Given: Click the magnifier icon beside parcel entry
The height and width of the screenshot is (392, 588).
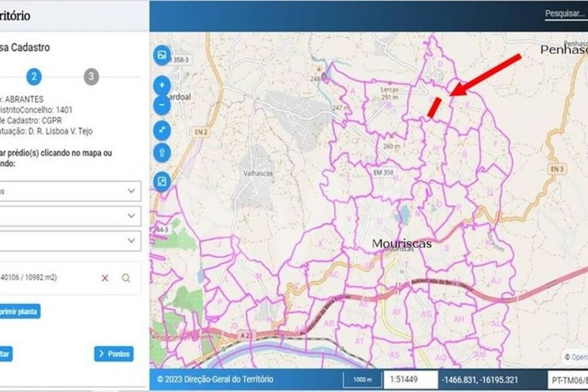Looking at the screenshot, I should (126, 278).
